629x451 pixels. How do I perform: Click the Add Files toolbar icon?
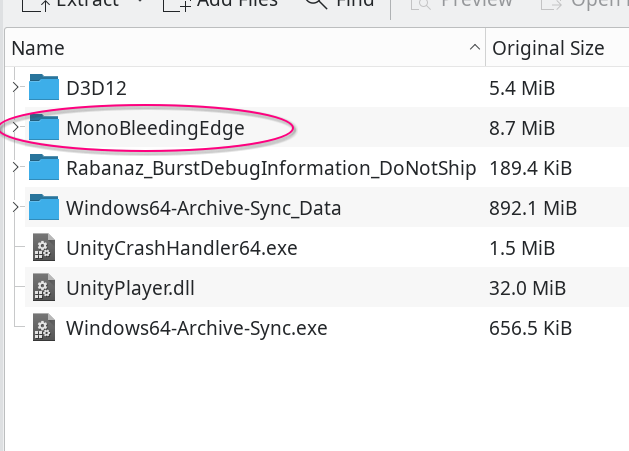pyautogui.click(x=177, y=6)
